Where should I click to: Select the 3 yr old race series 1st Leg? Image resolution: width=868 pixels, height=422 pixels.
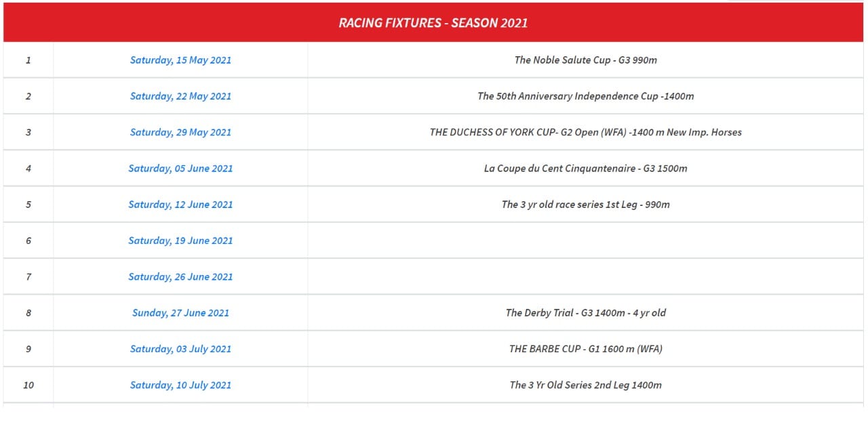pos(586,205)
